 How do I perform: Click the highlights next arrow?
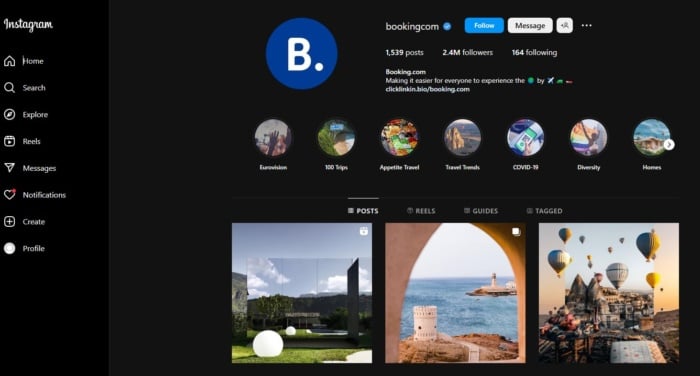(x=669, y=144)
